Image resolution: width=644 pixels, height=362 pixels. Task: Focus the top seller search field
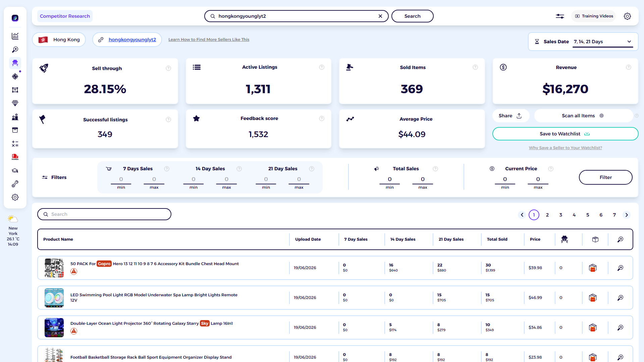(x=296, y=16)
